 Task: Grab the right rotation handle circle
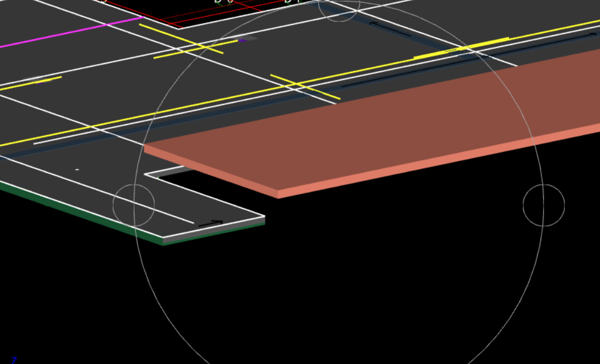544,205
